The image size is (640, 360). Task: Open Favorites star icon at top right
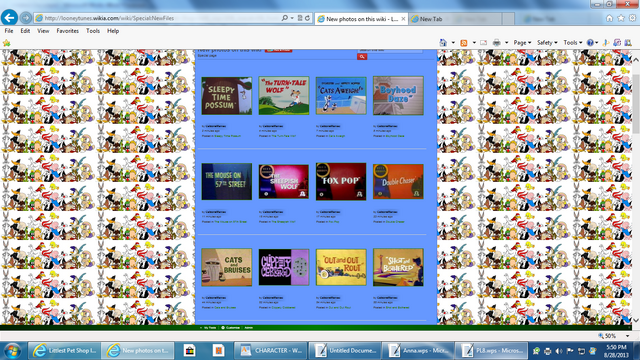[x=621, y=18]
